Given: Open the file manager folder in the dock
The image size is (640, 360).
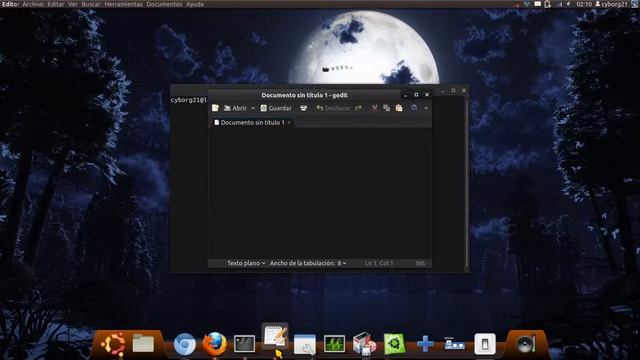Looking at the screenshot, I should point(143,344).
